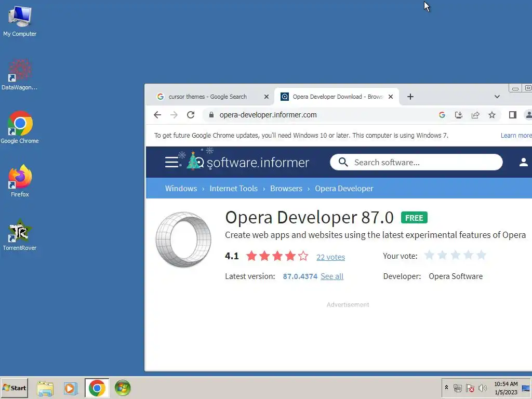Open site hamburger menu
This screenshot has width=532, height=399.
171,162
